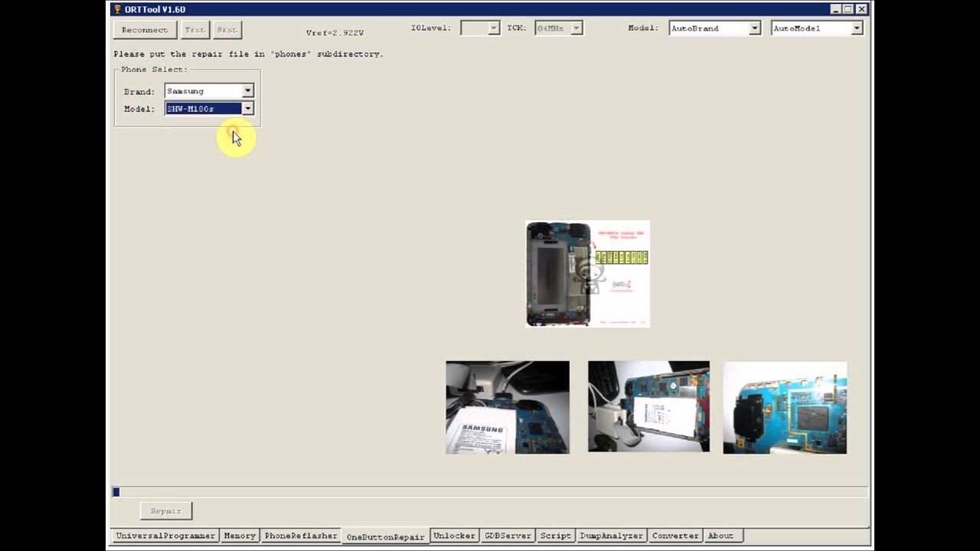Image resolution: width=980 pixels, height=551 pixels.
Task: Select the SHW-M180s model field
Action: pos(204,109)
